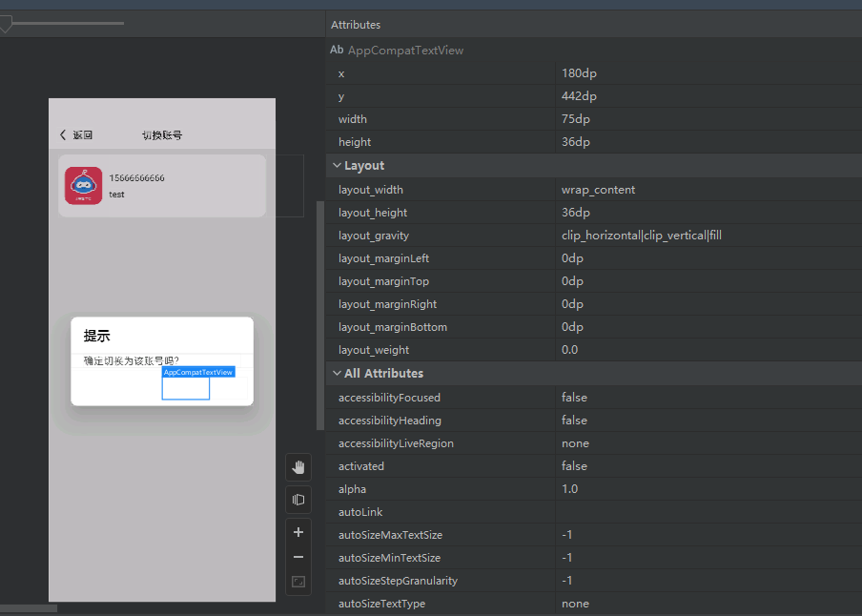This screenshot has width=862, height=616.
Task: Click the activated attribute row
Action: click(x=594, y=466)
